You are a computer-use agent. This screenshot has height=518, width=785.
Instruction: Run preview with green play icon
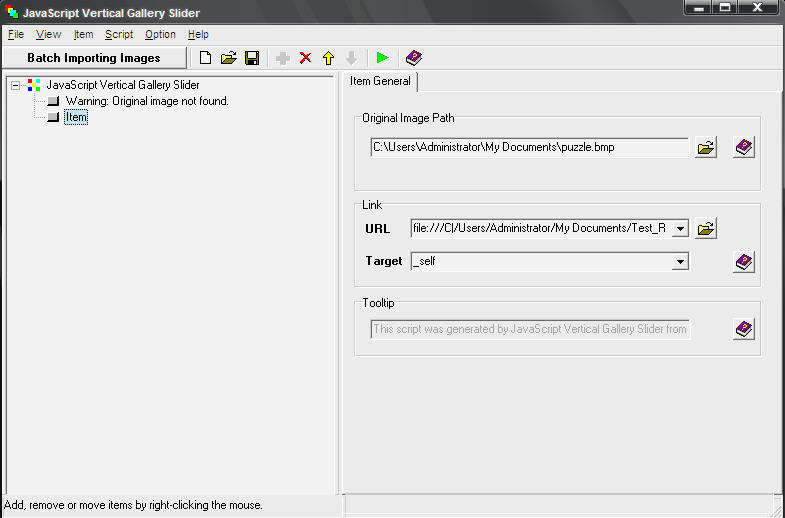pyautogui.click(x=382, y=58)
